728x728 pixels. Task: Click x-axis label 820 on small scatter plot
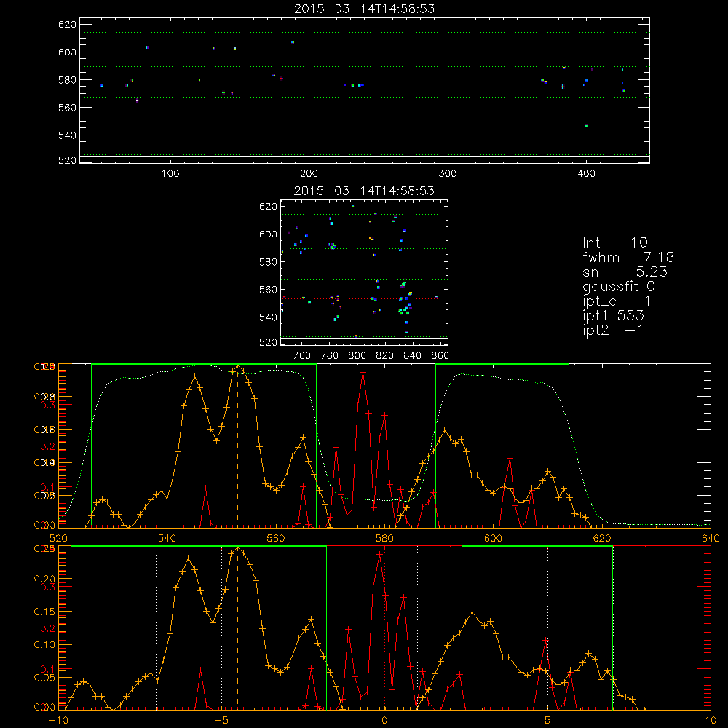[x=385, y=356]
